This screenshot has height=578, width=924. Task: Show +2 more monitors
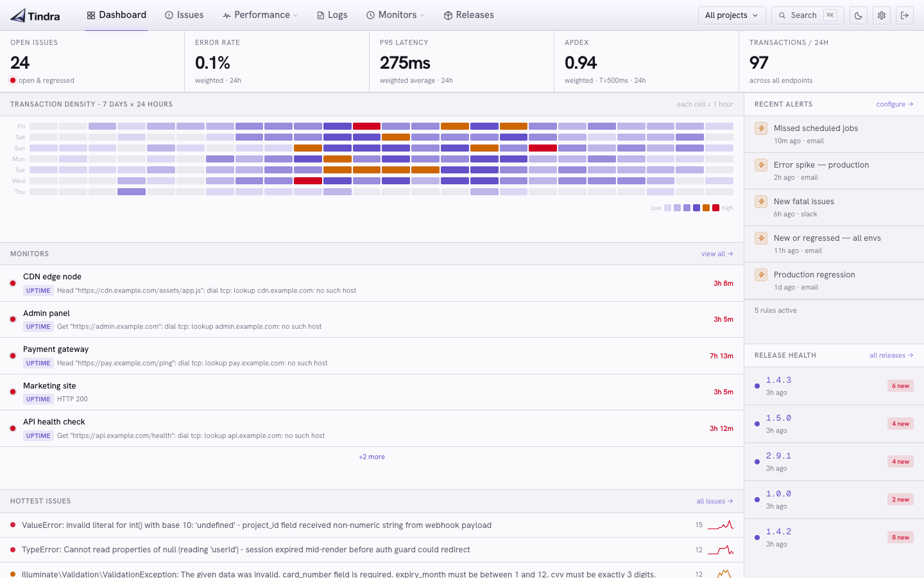tap(372, 457)
